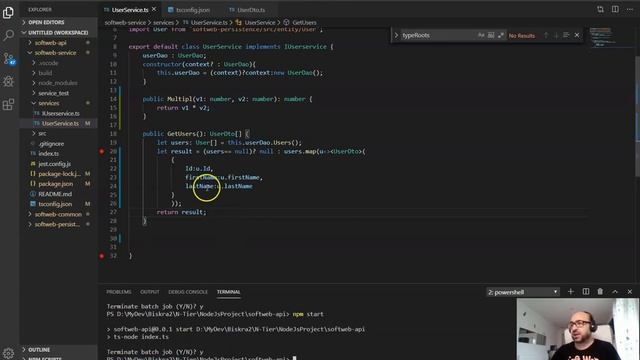Split the editor to the right
Screen dimensions: 640x360
[615, 9]
